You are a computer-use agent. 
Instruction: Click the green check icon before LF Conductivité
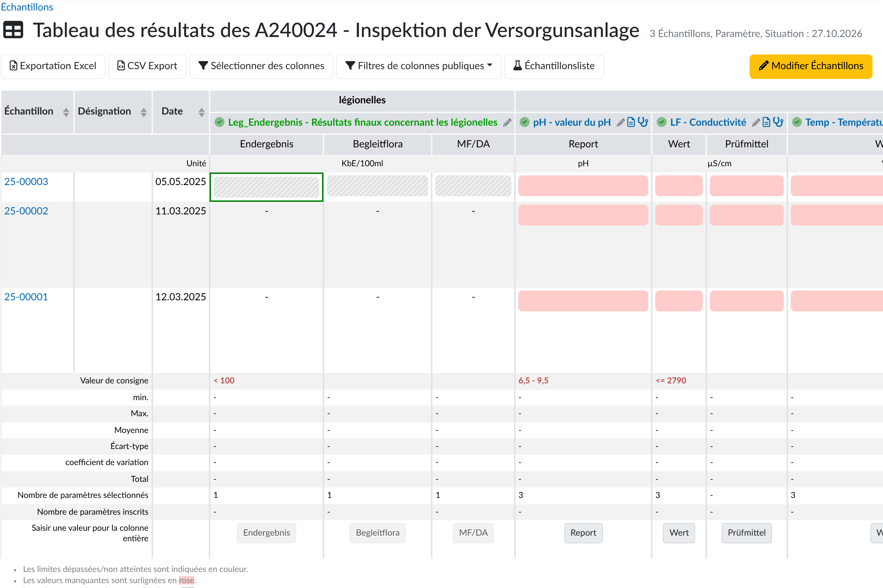tap(662, 122)
